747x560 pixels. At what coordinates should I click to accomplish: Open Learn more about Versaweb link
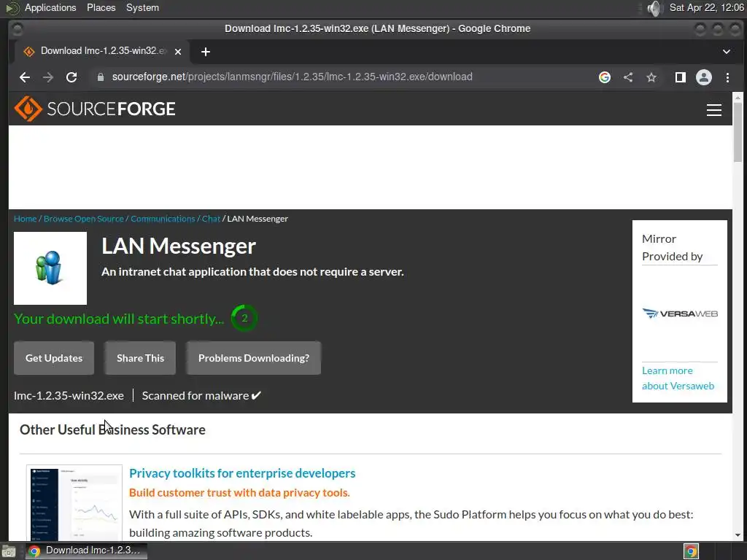click(678, 378)
